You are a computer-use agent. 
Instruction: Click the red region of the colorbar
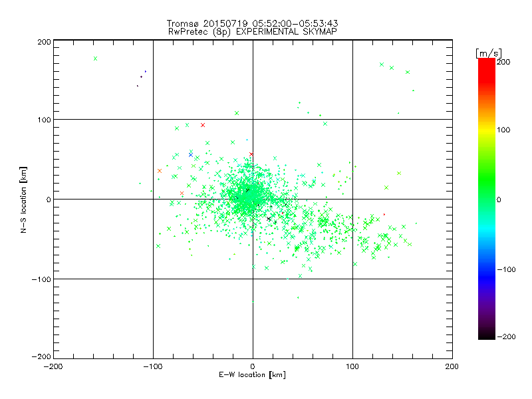[487, 70]
